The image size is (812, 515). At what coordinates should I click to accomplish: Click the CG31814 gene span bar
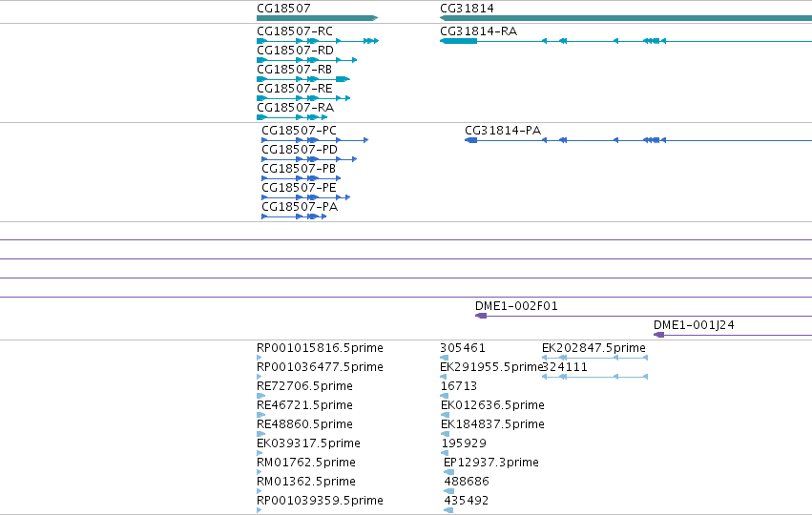coord(626,18)
